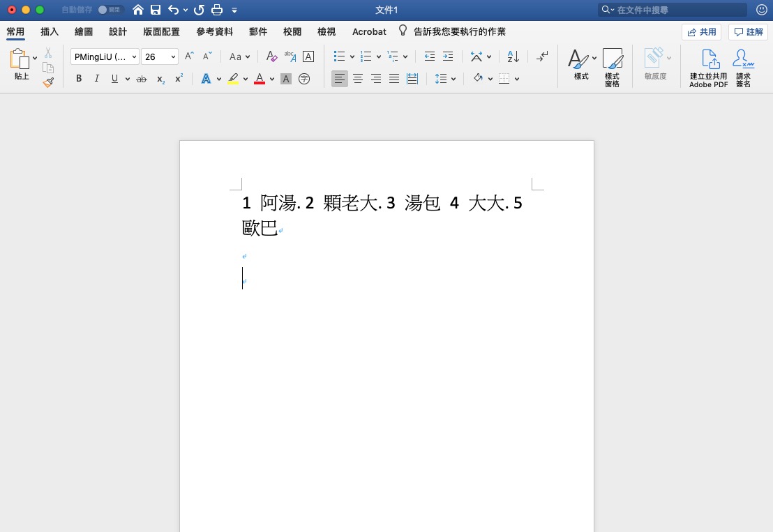Open the line spacing dropdown arrow
Viewport: 773px width, 532px height.
pyautogui.click(x=453, y=79)
